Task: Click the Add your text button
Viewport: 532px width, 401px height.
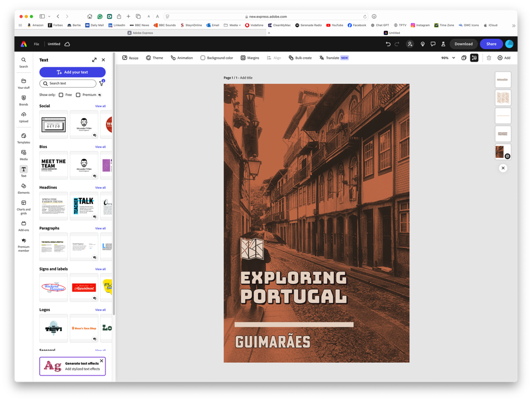Action: point(72,72)
